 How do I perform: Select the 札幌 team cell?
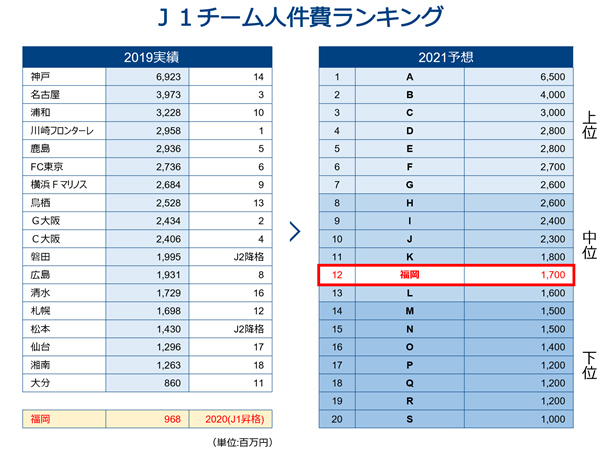pos(64,311)
